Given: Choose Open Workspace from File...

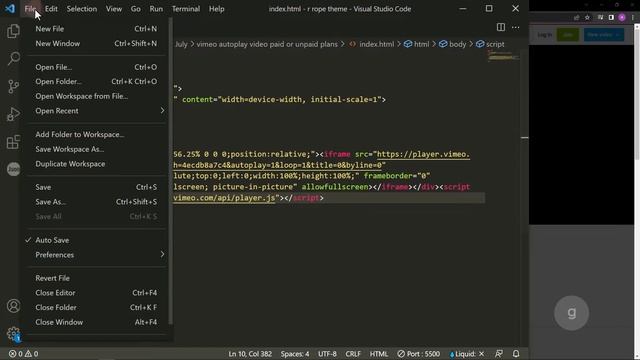Looking at the screenshot, I should pyautogui.click(x=96, y=96).
